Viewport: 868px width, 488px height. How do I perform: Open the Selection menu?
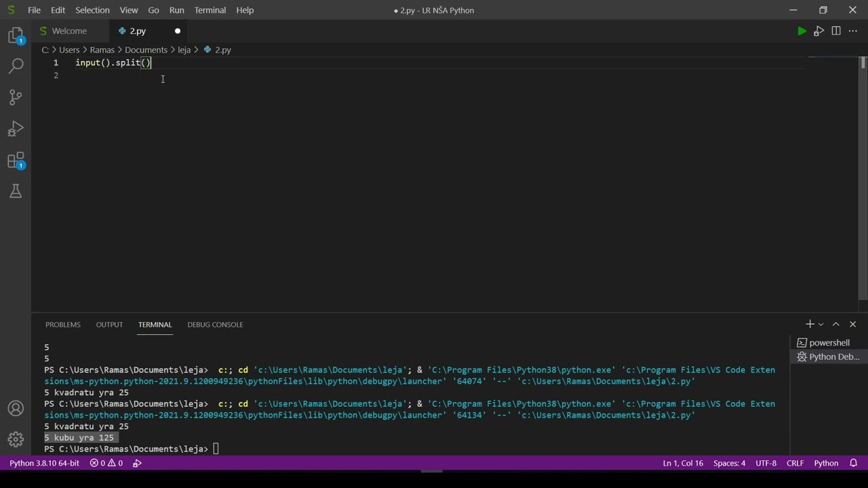[x=92, y=10]
